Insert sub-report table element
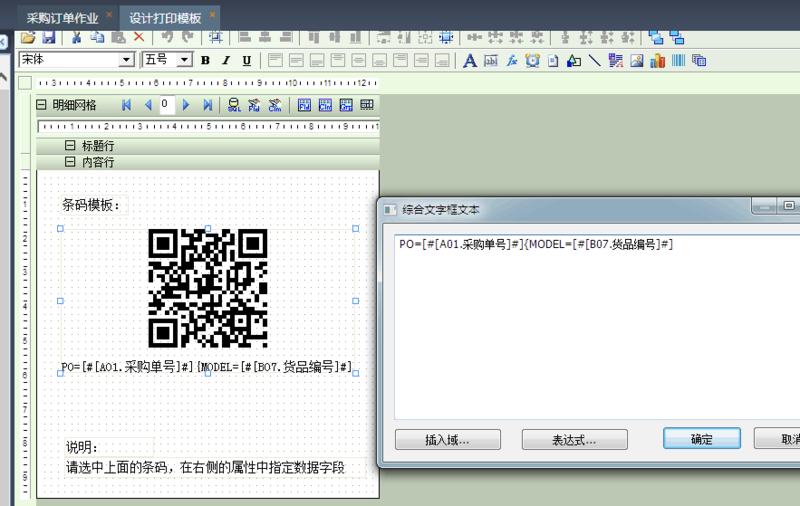This screenshot has width=800, height=506. click(x=699, y=61)
